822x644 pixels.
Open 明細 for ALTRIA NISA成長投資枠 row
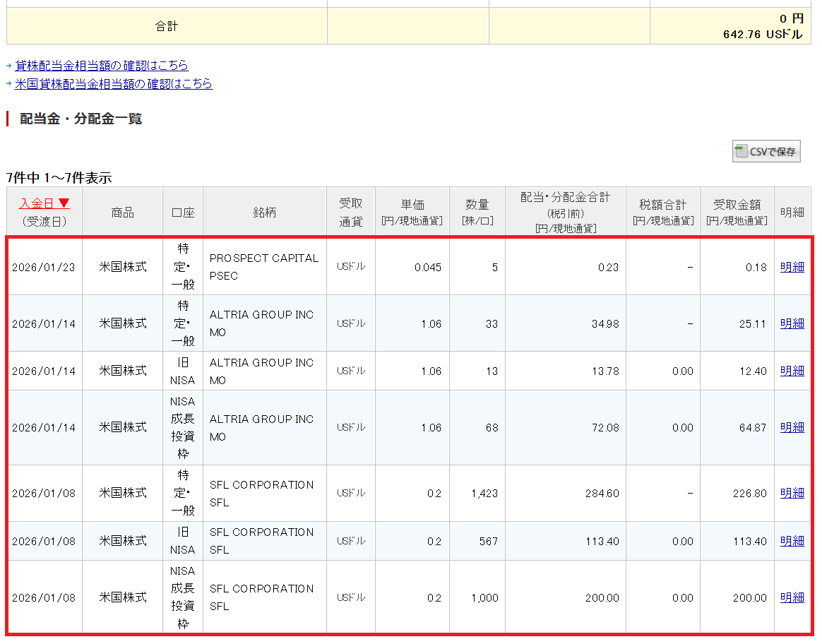(x=792, y=427)
